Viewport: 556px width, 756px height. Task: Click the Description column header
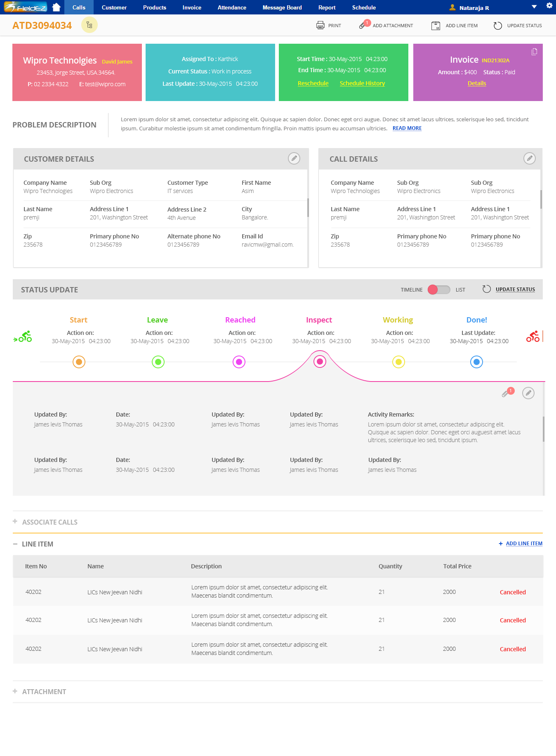point(206,566)
